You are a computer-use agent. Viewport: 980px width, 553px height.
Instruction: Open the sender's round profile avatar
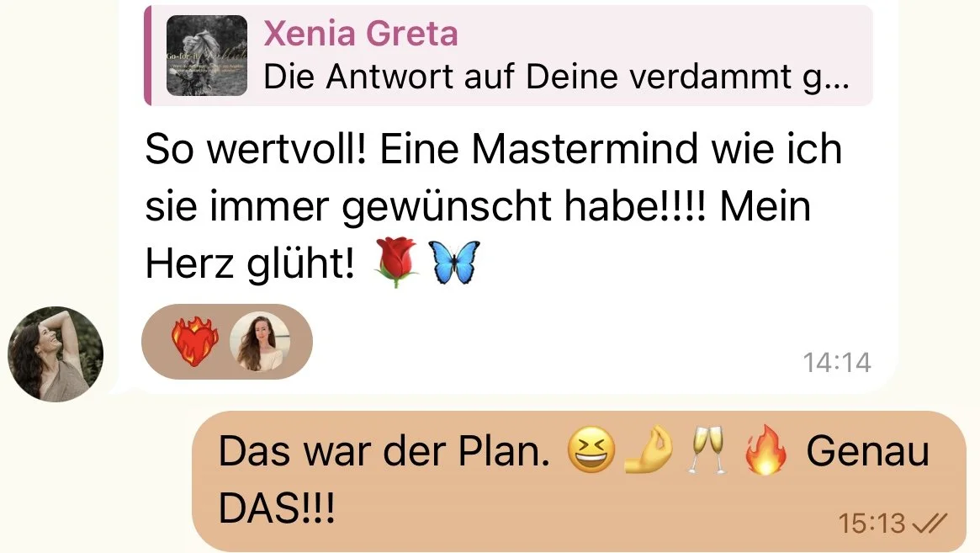tap(55, 354)
